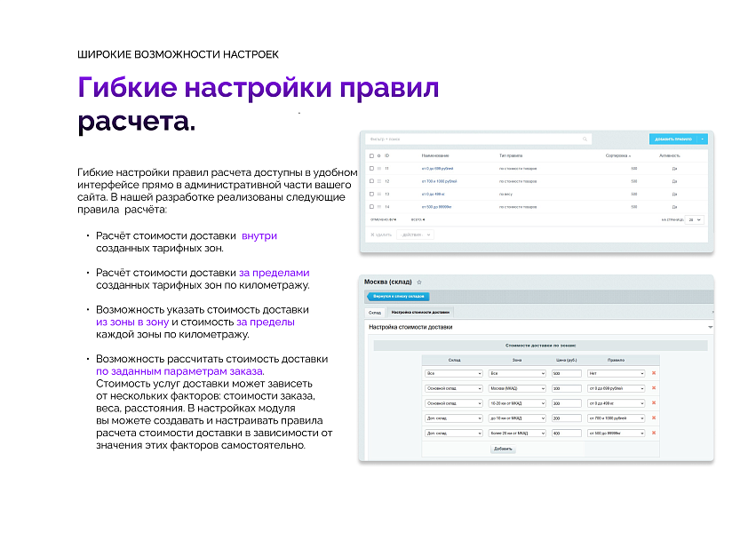Open the НА СТРАНИЦЕ page size dropdown
The height and width of the screenshot is (533, 756).
coord(695,220)
